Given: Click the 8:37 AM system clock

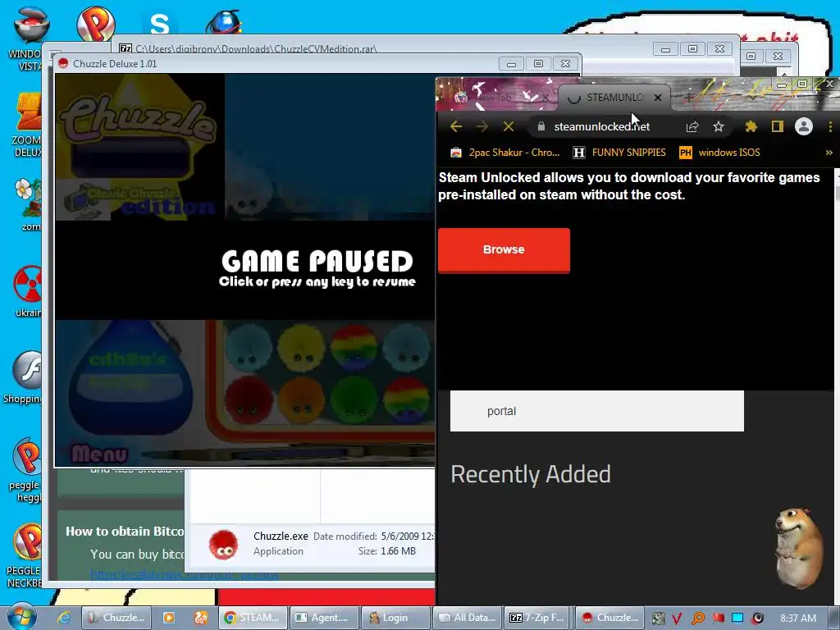Looking at the screenshot, I should click(x=797, y=619).
